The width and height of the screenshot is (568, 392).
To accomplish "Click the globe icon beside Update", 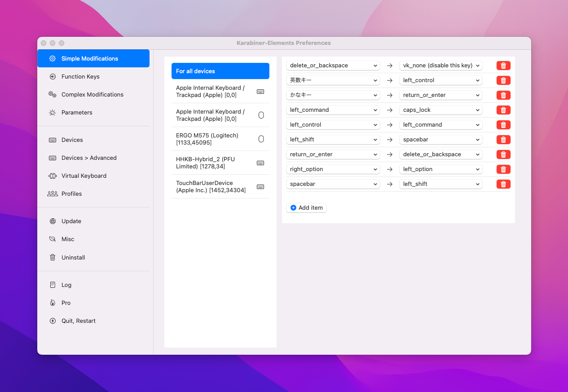I will 53,221.
